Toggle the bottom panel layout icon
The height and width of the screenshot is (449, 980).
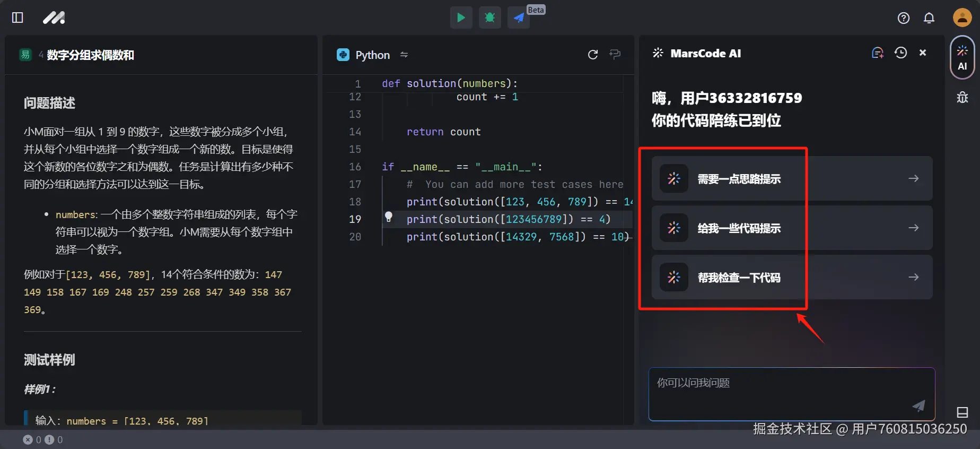click(962, 412)
